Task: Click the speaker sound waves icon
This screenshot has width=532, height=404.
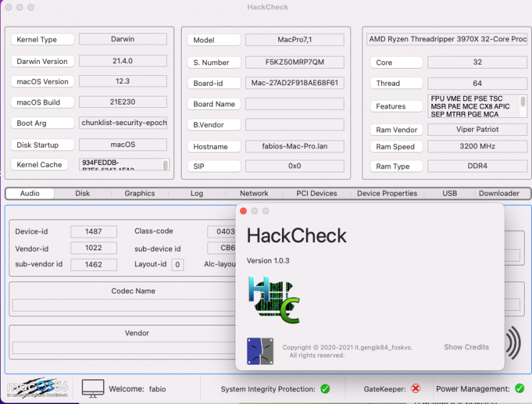Action: [x=513, y=343]
